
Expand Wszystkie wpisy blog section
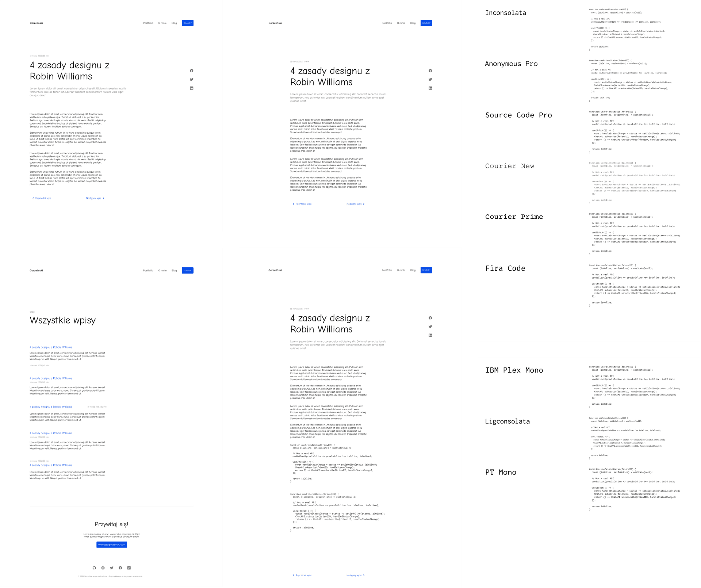point(63,320)
